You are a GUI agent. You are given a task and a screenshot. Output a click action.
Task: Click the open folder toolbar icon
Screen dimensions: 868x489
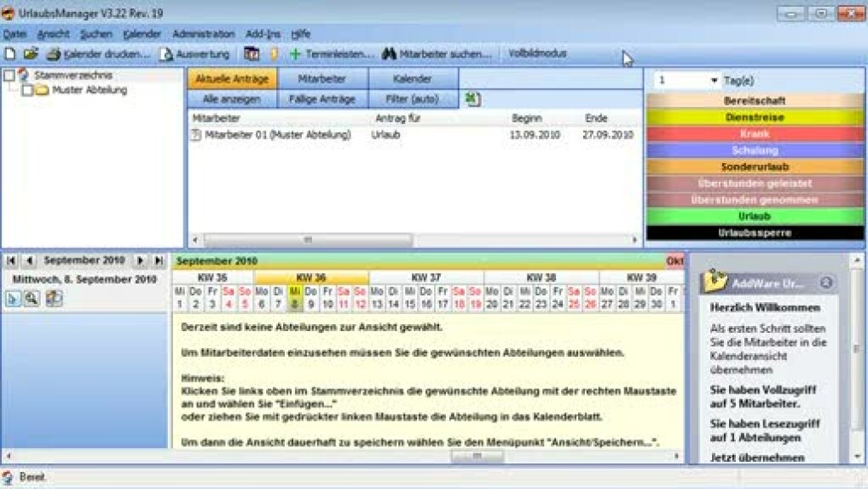(x=31, y=54)
